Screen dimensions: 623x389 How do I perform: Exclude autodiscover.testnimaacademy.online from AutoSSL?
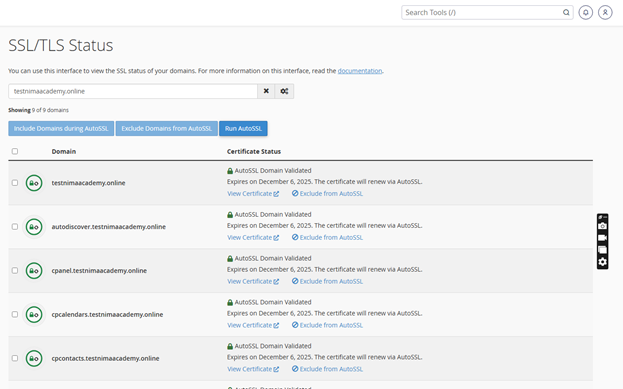(327, 237)
